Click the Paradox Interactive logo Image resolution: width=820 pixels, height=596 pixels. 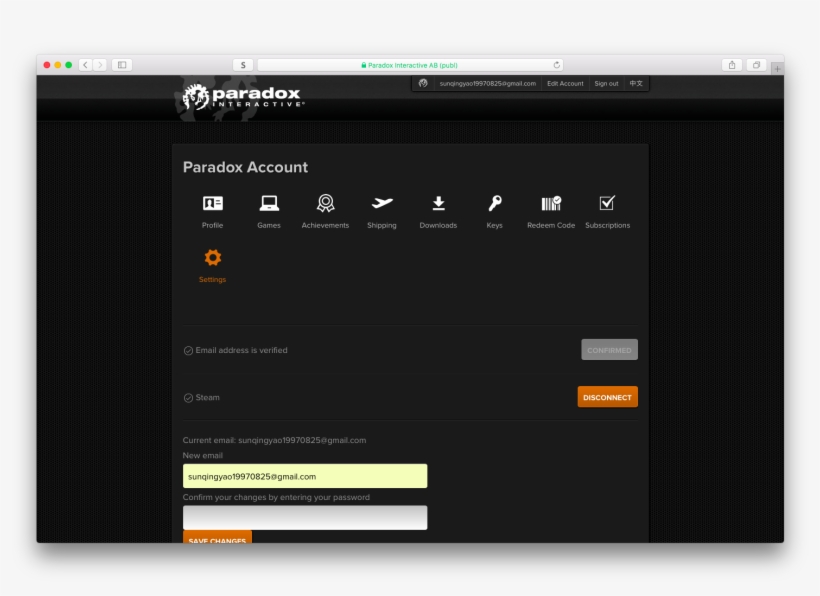click(x=241, y=97)
